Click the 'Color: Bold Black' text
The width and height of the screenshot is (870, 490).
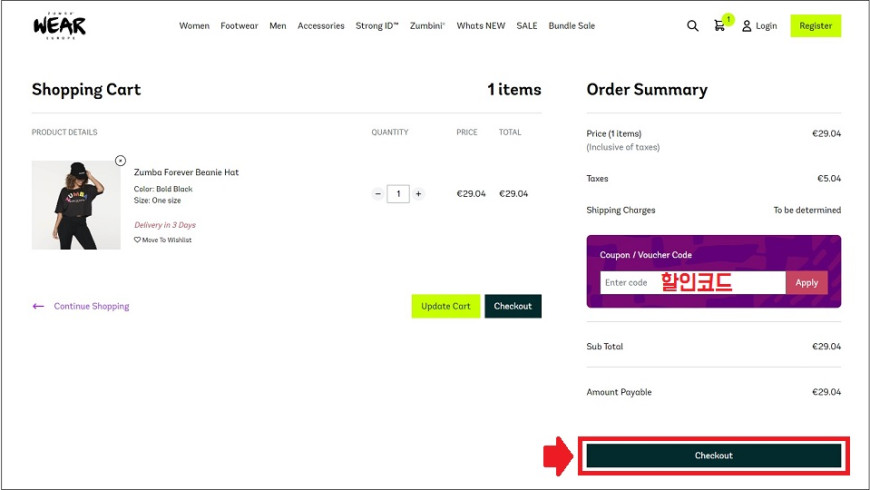point(163,189)
